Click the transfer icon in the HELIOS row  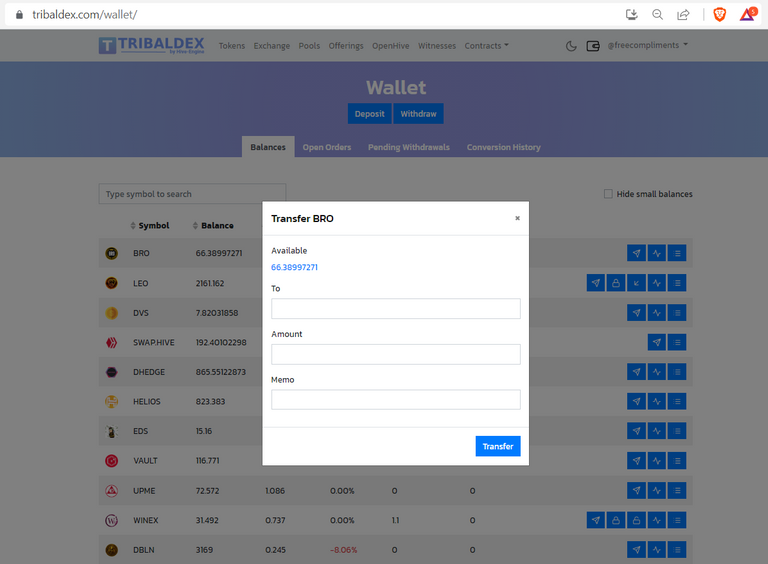coord(636,401)
